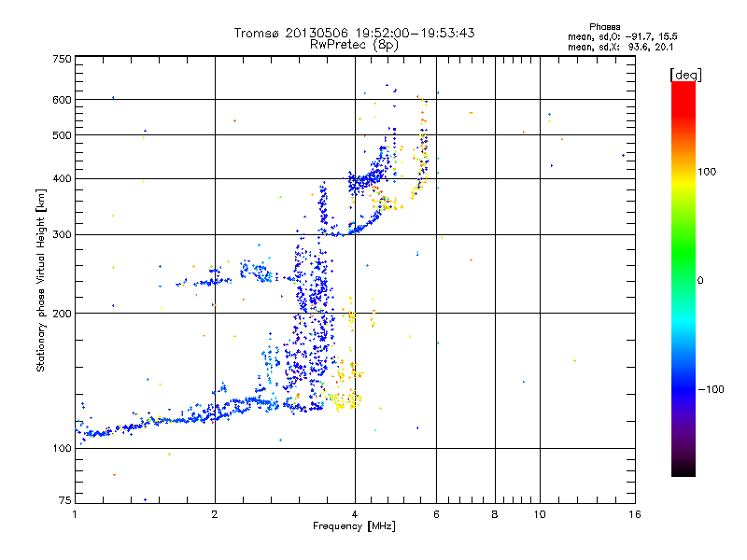Click the '[deg]' colorbar unit label

[x=685, y=75]
